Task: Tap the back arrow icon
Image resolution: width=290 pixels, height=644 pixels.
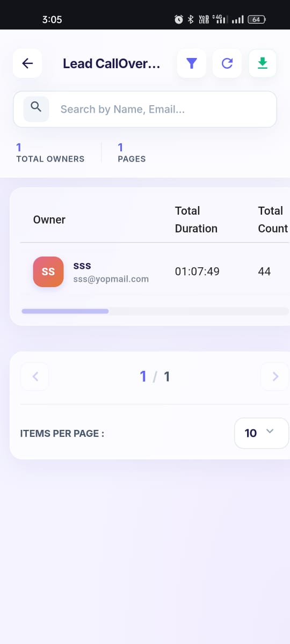Action: pyautogui.click(x=27, y=63)
